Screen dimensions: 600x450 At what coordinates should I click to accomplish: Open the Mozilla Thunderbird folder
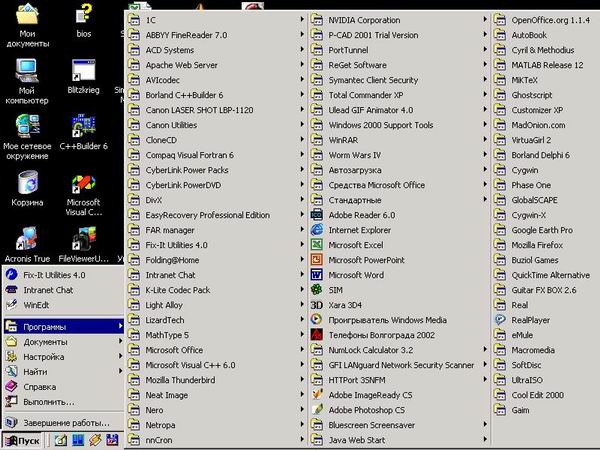point(216,380)
